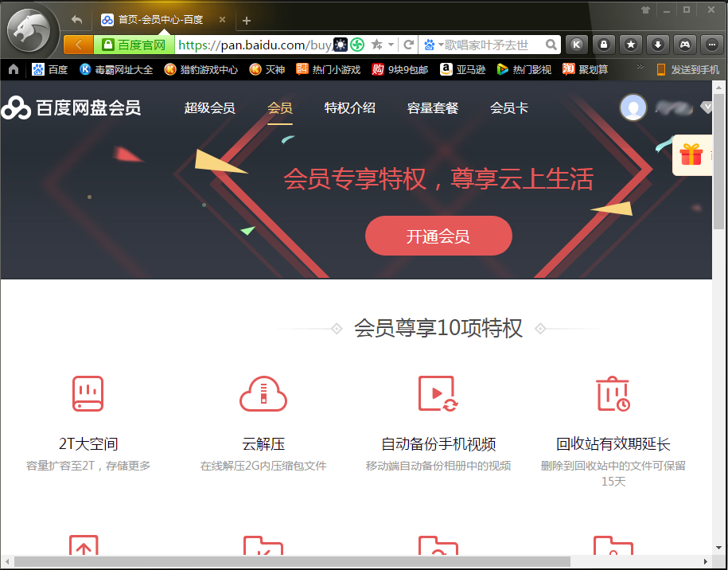Open favorites via the star icon
This screenshot has width=728, height=570.
(x=630, y=45)
